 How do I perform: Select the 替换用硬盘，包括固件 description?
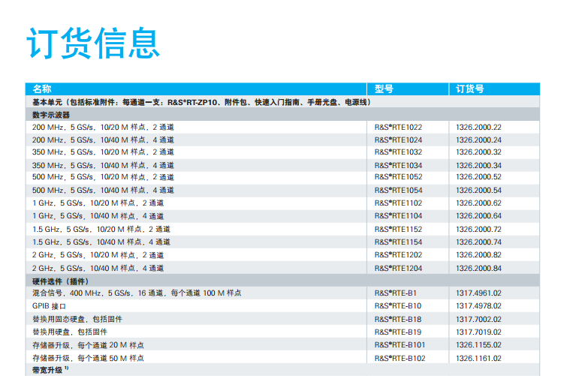[70, 332]
